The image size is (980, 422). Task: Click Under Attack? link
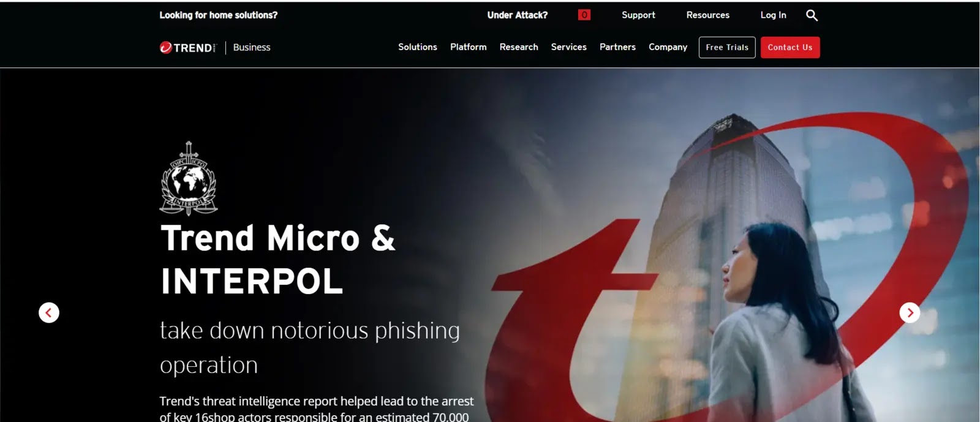(x=518, y=15)
